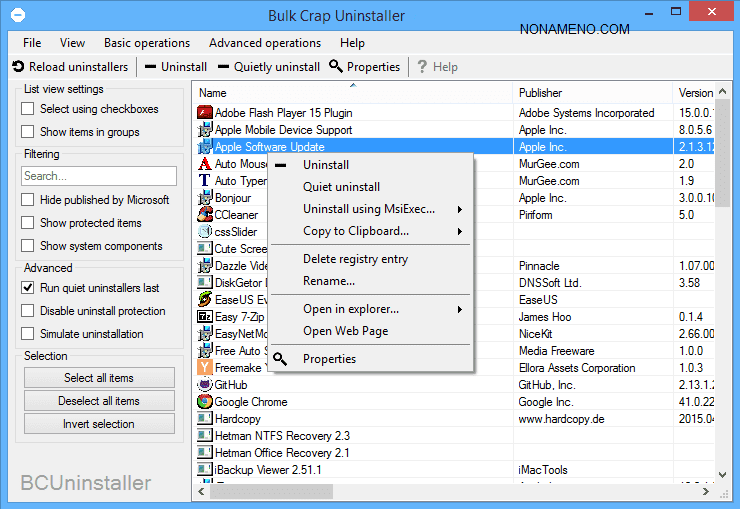Click the Reload uninstallers refresh icon
Image resolution: width=740 pixels, height=509 pixels.
[18, 67]
